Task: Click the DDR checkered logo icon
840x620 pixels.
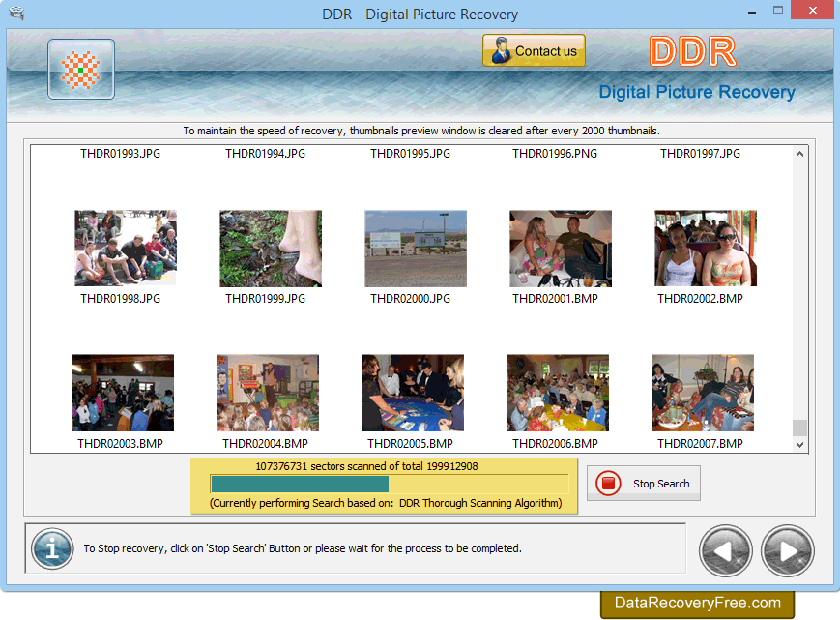Action: point(81,69)
